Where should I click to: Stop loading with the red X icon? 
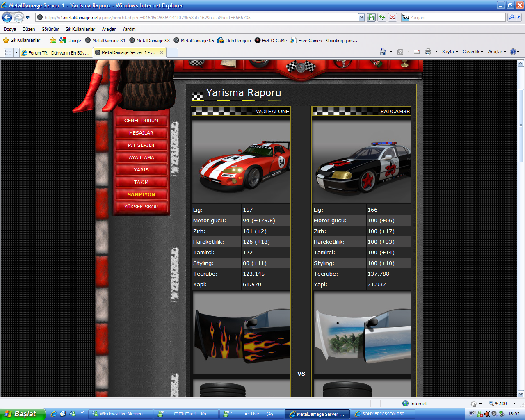pyautogui.click(x=393, y=17)
